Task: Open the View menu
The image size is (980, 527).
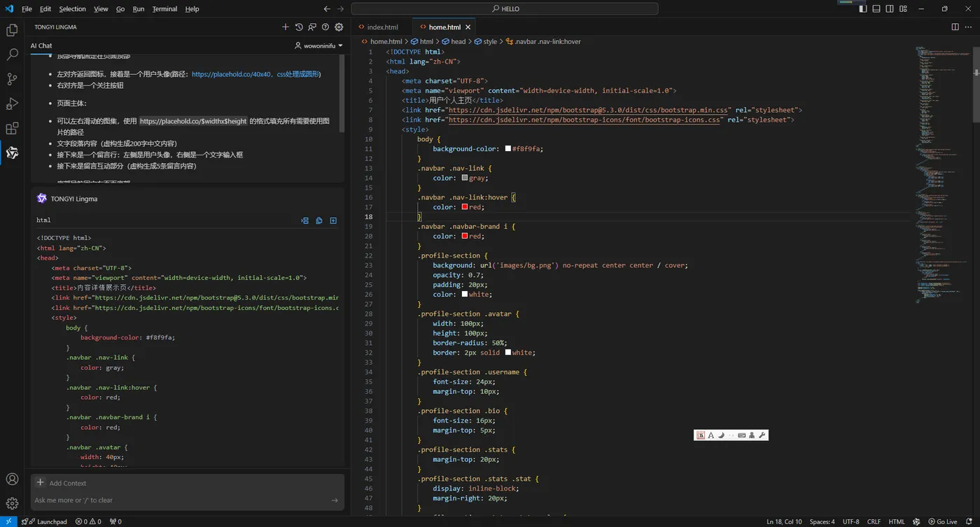Action: coord(101,9)
